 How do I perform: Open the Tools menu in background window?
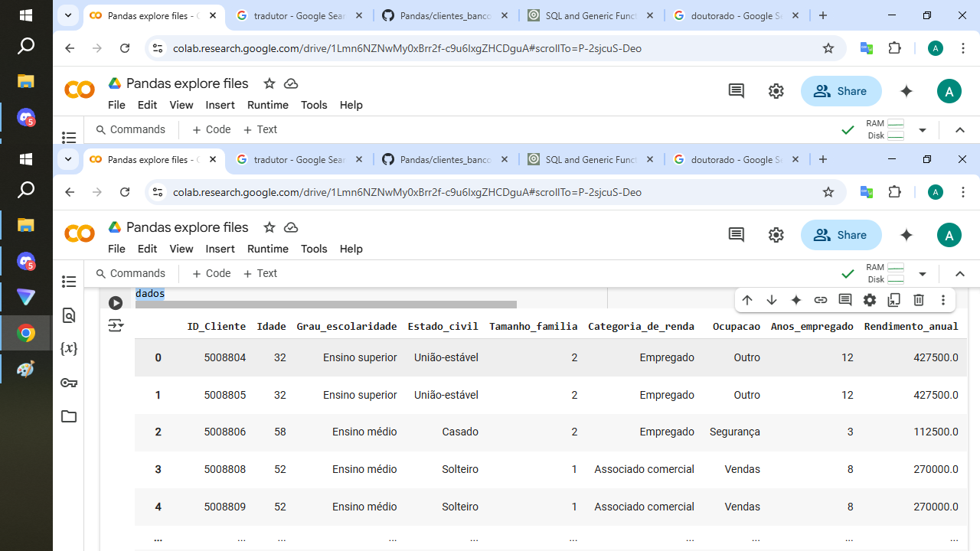[x=314, y=105]
